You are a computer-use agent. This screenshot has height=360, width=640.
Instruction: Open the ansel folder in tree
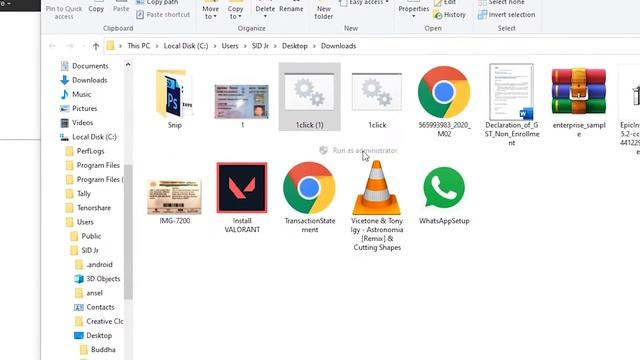tap(89, 293)
